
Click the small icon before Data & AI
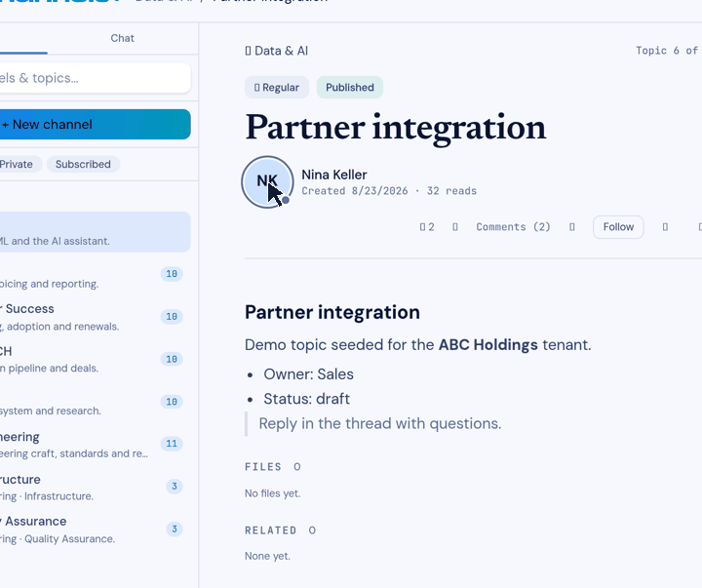[x=248, y=51]
